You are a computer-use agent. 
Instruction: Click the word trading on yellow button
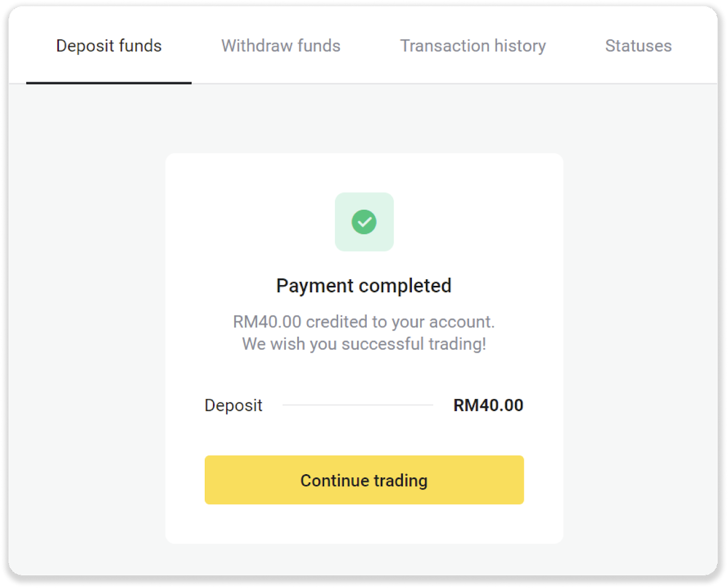[401, 481]
